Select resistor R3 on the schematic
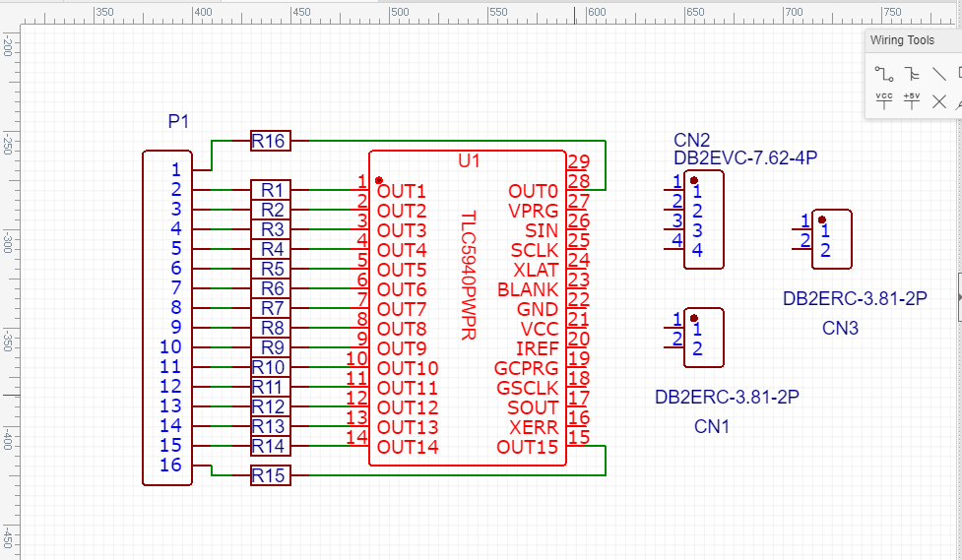 pos(271,228)
